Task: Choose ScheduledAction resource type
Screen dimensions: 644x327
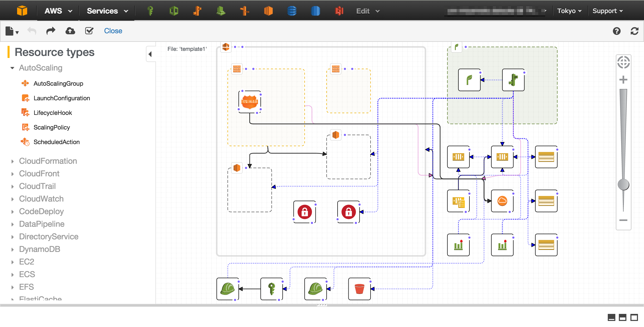Action: [50, 142]
